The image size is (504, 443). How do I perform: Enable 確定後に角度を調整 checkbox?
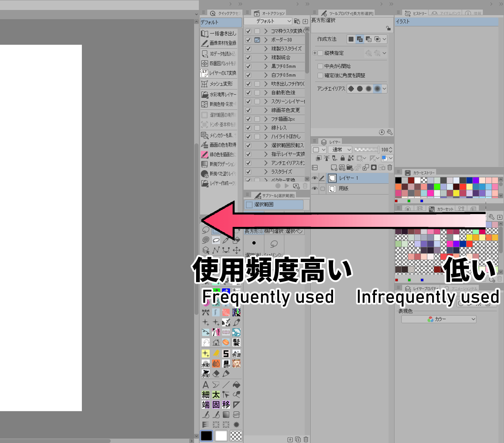pyautogui.click(x=320, y=75)
